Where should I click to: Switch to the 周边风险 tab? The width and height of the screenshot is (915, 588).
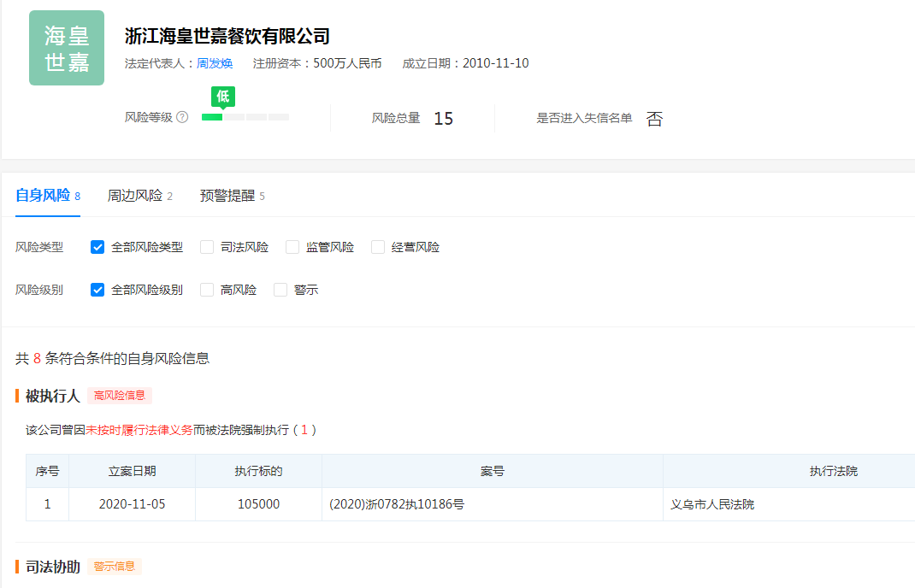click(x=135, y=196)
